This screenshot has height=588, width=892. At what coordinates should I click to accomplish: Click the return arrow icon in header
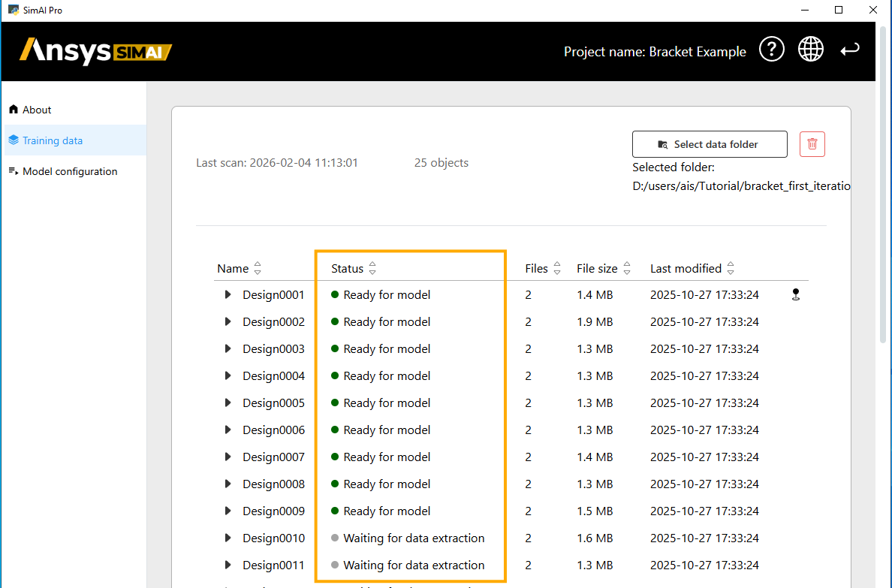click(x=849, y=50)
